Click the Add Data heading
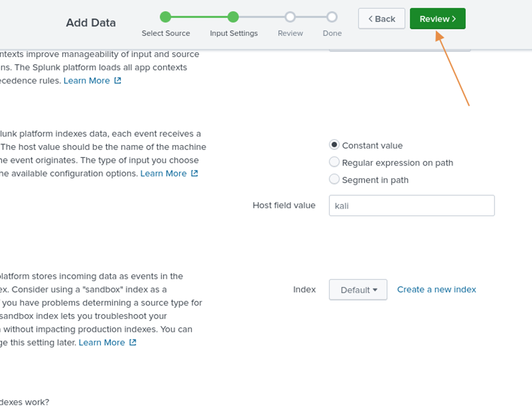Viewport: 532px width, 417px height. [91, 23]
